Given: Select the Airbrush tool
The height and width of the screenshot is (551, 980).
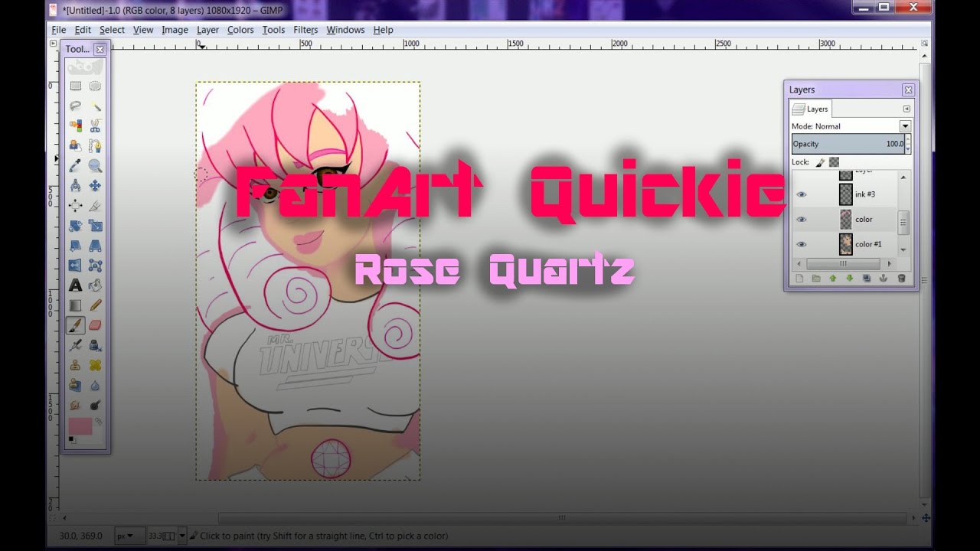Looking at the screenshot, I should point(76,345).
